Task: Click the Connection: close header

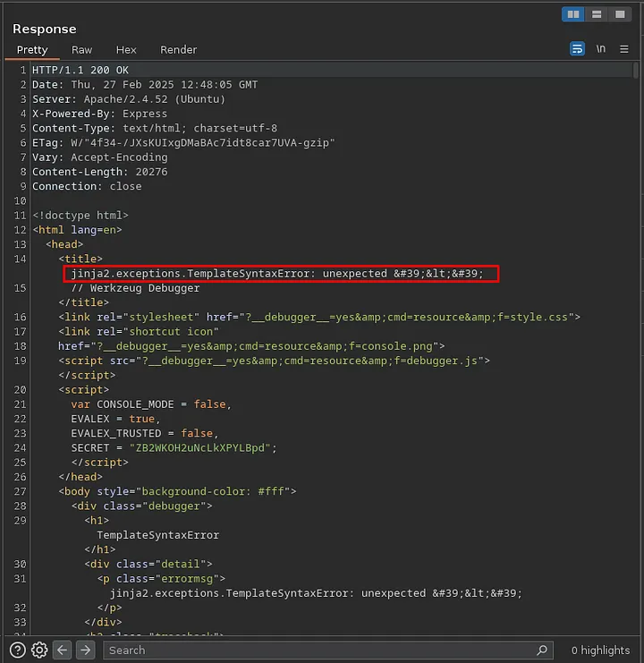Action: [x=87, y=186]
